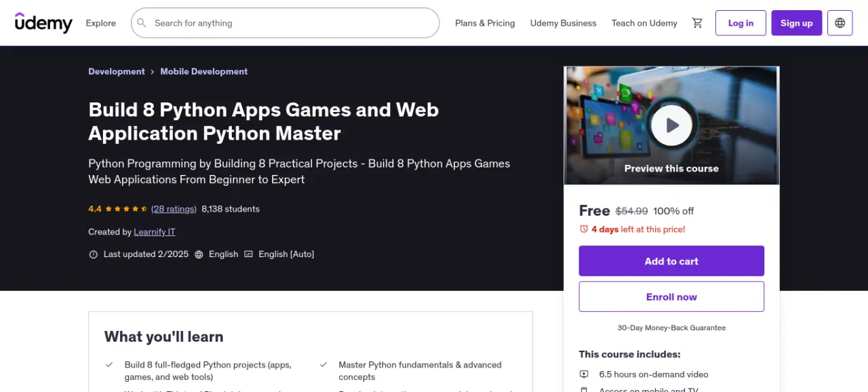Click the breadcrumb chevron separator
868x392 pixels.
pos(153,72)
